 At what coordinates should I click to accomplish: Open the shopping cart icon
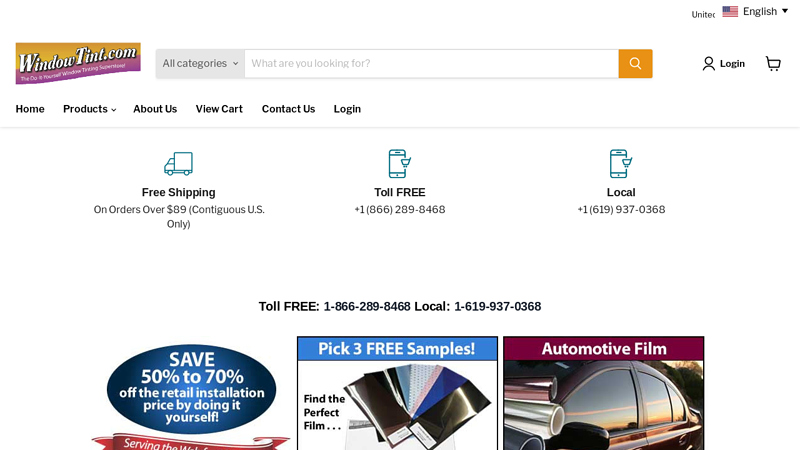[773, 64]
